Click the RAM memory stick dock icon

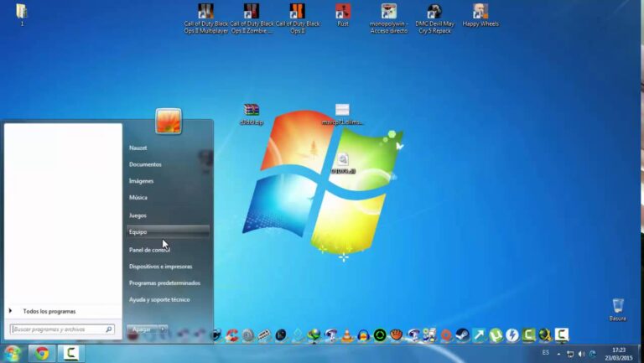click(264, 335)
